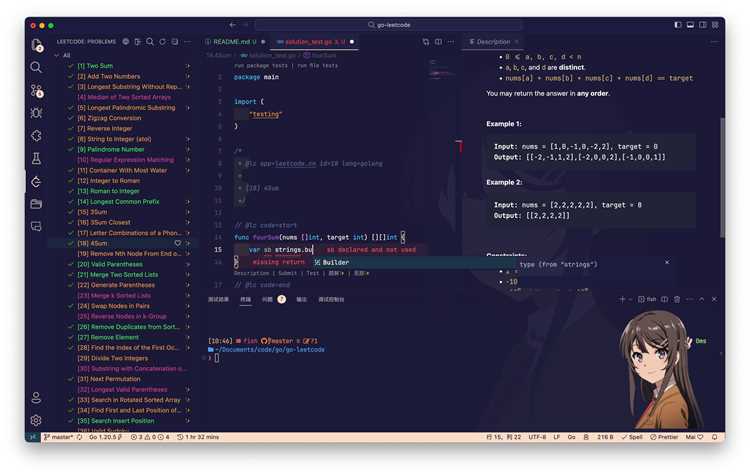This screenshot has height=475, width=750.
Task: Click the master branch in status bar
Action: pyautogui.click(x=59, y=437)
